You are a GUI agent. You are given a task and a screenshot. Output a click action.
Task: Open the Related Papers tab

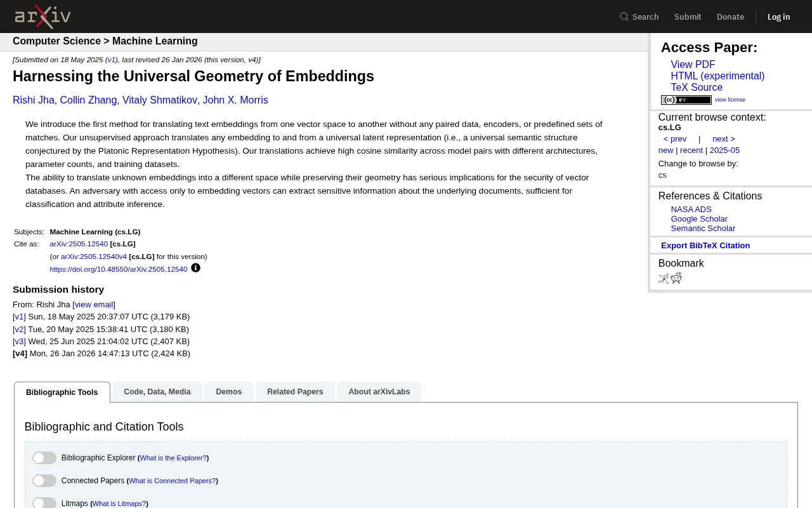(295, 392)
